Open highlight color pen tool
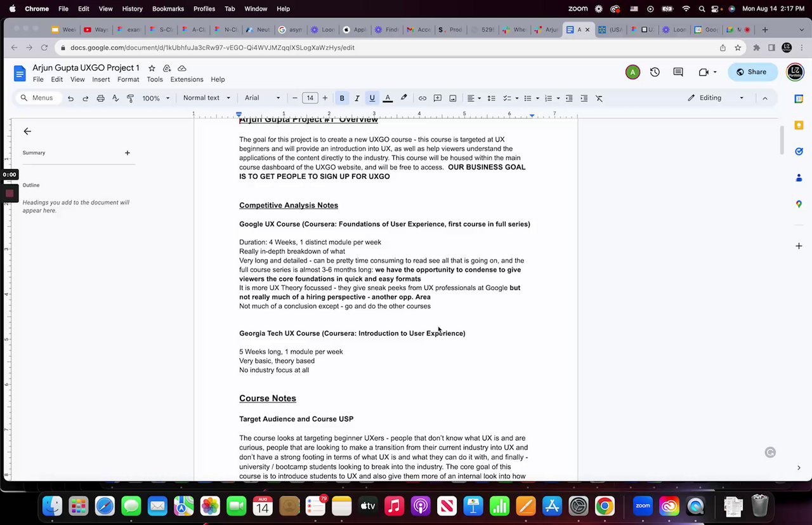 403,98
